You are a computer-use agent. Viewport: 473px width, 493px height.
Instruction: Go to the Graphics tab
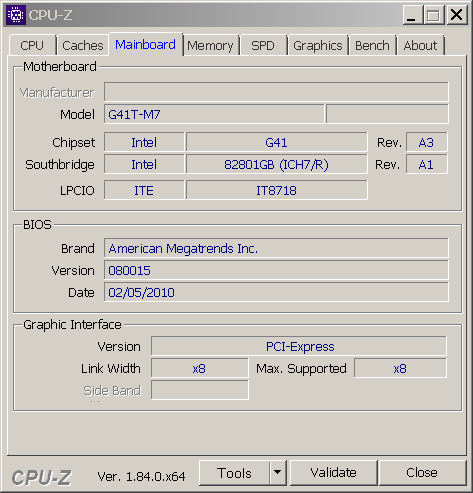coord(318,45)
